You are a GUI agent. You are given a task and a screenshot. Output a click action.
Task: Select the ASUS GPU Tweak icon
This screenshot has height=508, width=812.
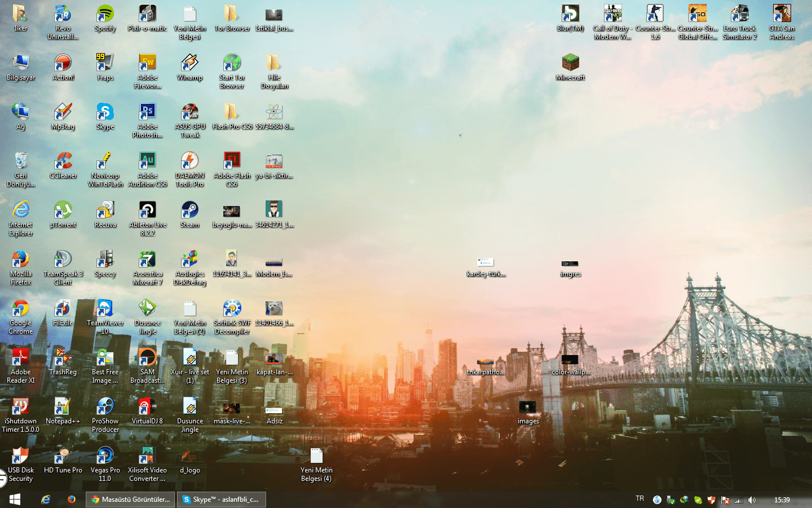[x=189, y=121]
